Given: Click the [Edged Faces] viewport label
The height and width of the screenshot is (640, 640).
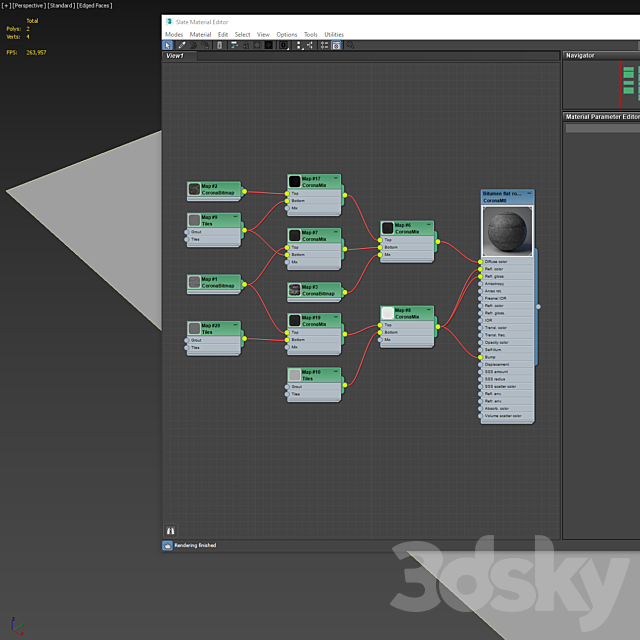Looking at the screenshot, I should tap(95, 6).
